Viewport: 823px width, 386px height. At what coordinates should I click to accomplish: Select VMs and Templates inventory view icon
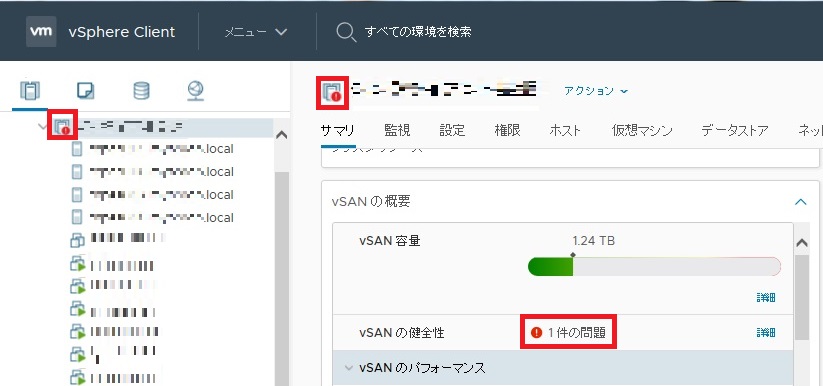pyautogui.click(x=86, y=91)
